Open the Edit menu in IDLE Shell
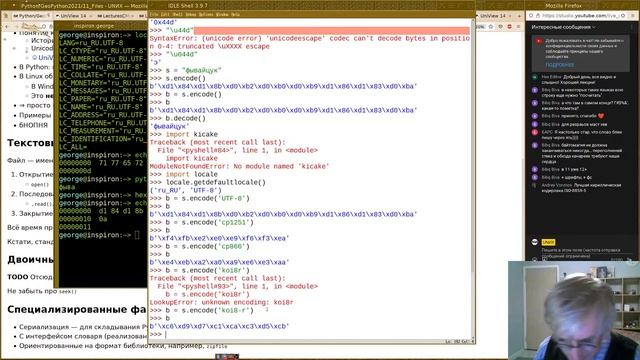Viewport: 640px width, 360px height. (x=166, y=14)
